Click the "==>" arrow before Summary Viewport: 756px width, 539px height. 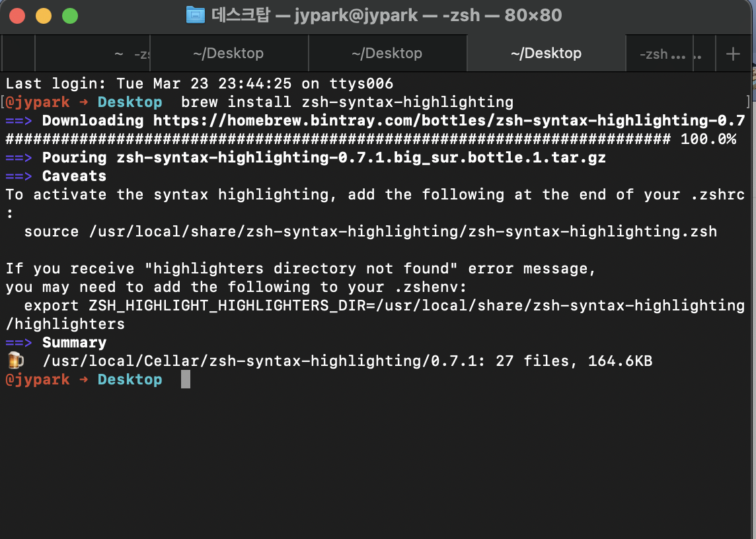(19, 342)
